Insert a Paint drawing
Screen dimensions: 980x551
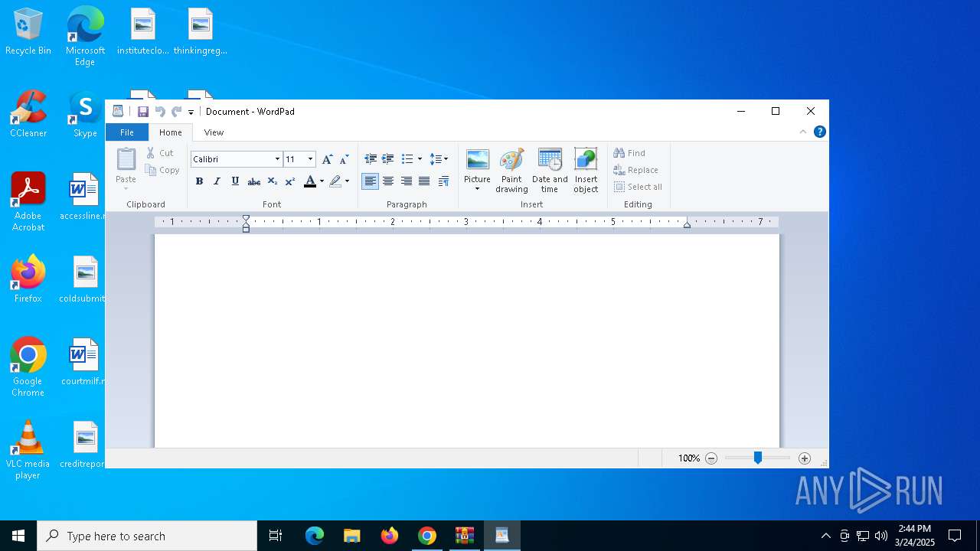coord(511,171)
